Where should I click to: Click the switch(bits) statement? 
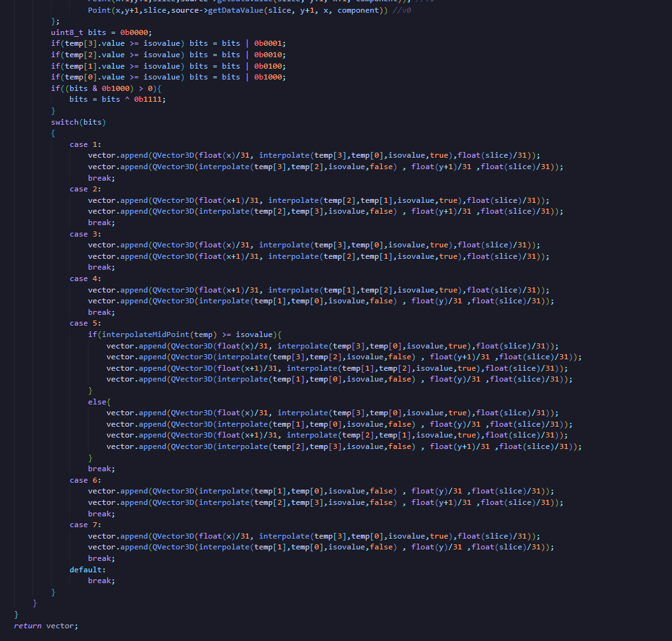click(78, 122)
